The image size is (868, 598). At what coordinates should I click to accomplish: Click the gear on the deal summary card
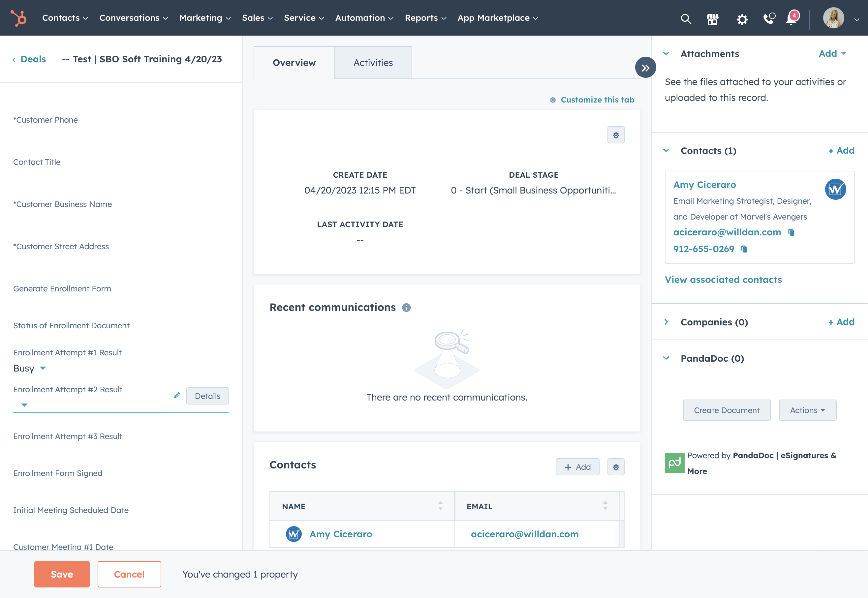tap(616, 135)
